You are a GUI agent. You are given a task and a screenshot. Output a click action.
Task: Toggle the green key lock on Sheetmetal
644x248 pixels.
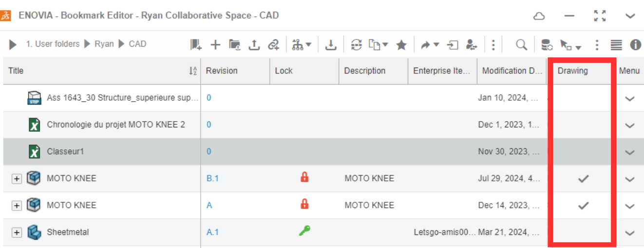[304, 231]
